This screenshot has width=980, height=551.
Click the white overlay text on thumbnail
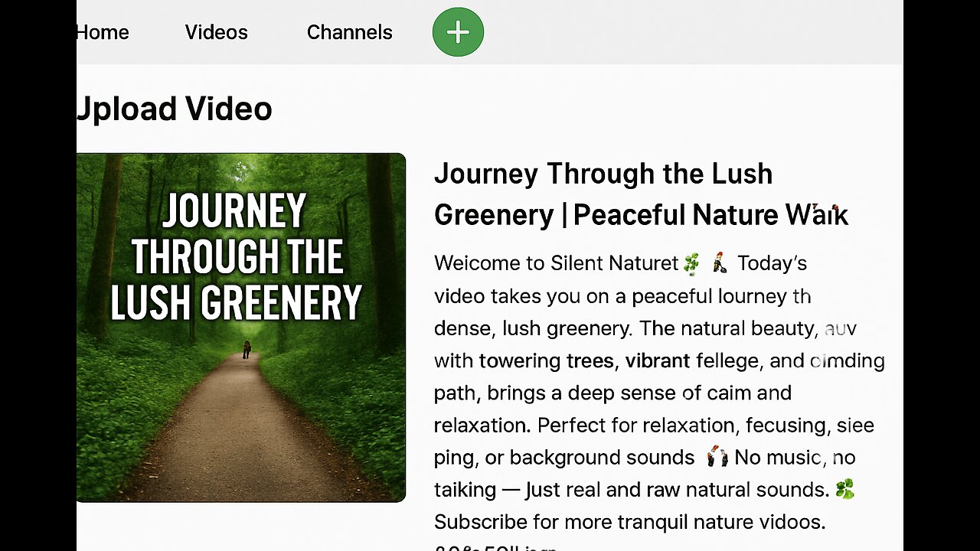tap(236, 256)
